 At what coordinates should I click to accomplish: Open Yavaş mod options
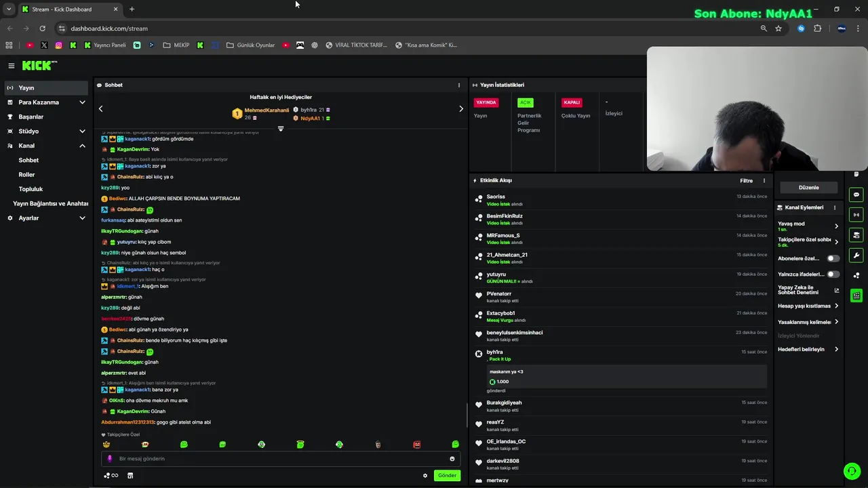pos(808,226)
